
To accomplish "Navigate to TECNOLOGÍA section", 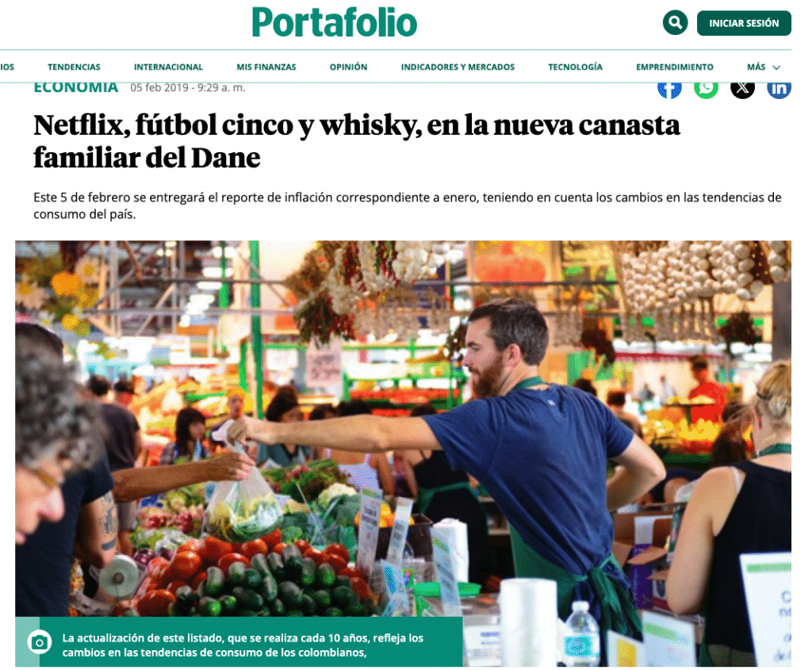I will coord(576,67).
